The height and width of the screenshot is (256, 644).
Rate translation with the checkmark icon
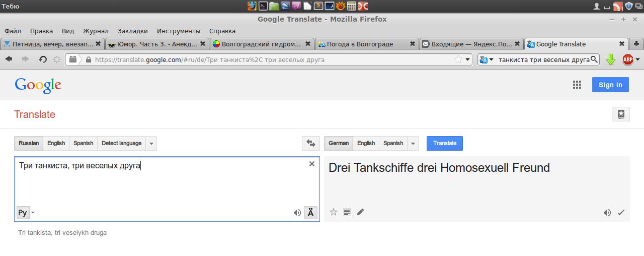[621, 213]
